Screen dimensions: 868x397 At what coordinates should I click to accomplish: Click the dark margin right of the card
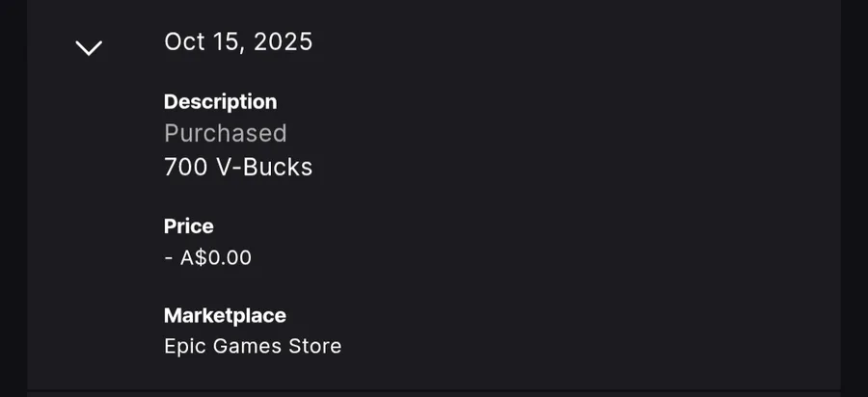(x=854, y=193)
